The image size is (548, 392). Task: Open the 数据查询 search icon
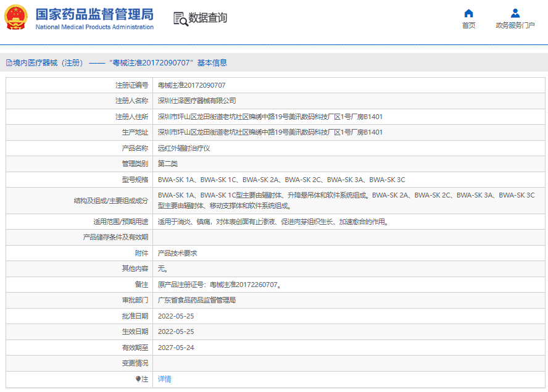tap(181, 19)
